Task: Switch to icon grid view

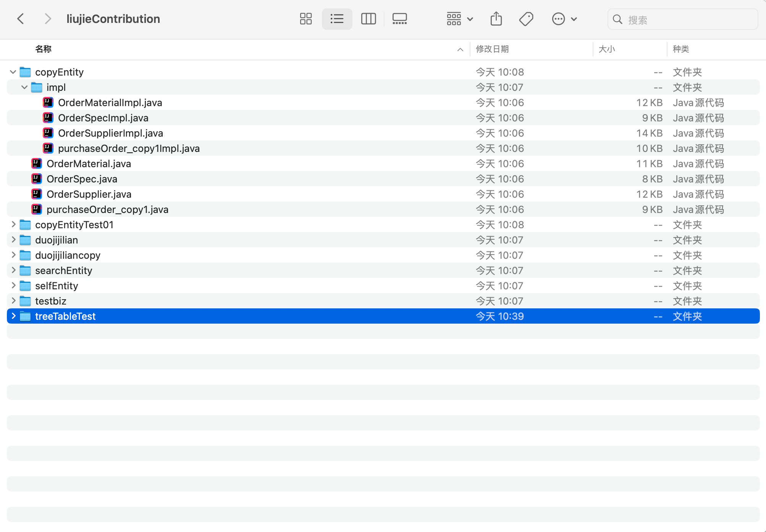Action: (x=305, y=19)
